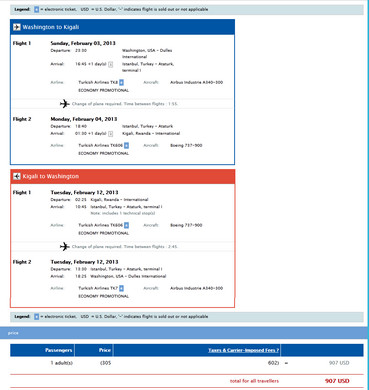Click Boeing 737-900 aircraft text in Kigali departure flight
This screenshot has width=369, height=390.
186,225
